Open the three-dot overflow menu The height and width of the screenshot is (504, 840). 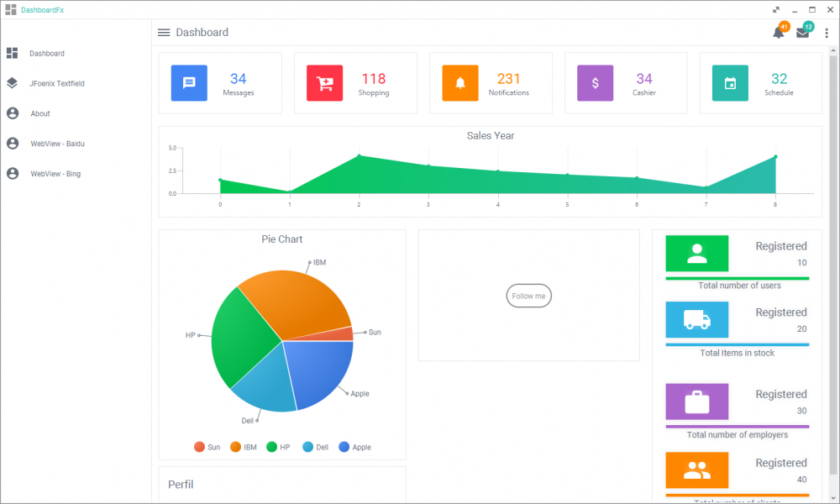pos(826,32)
